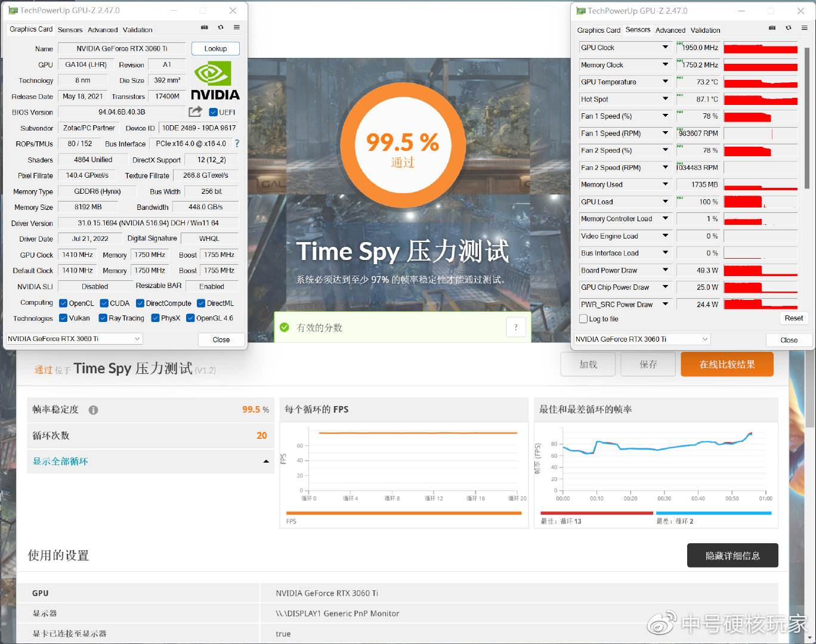The image size is (816, 644).
Task: Toggle Ray Tracing checkbox
Action: (103, 318)
